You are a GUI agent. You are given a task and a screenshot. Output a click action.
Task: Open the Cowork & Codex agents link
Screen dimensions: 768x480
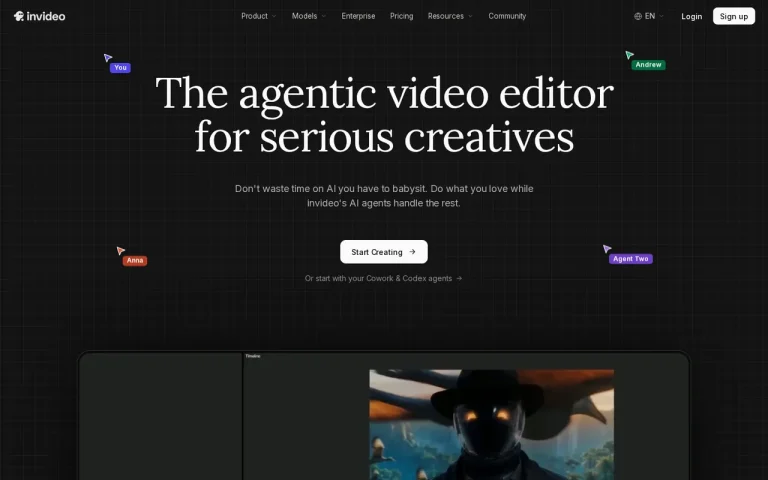coord(383,278)
